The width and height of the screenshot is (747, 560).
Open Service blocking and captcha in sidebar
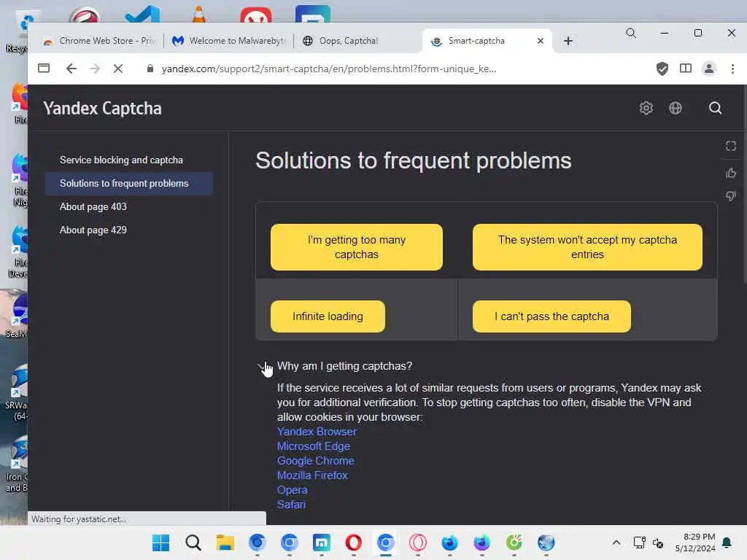(121, 160)
